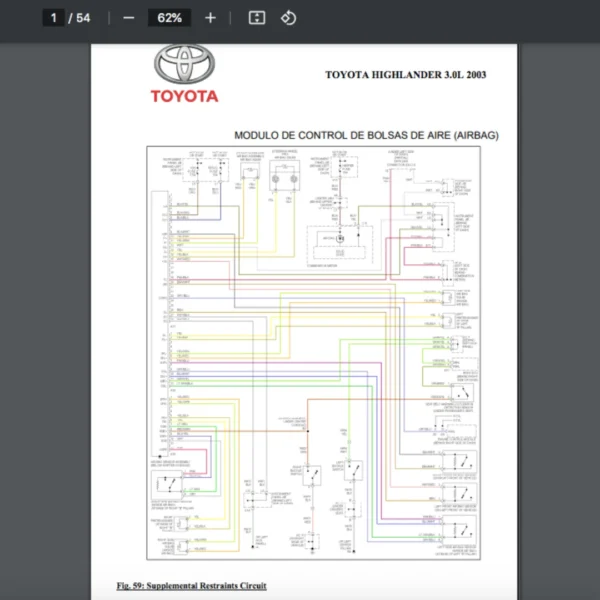This screenshot has height=600, width=600.
Task: Click empty toolbar space right of rotate icon
Action: click(x=450, y=18)
